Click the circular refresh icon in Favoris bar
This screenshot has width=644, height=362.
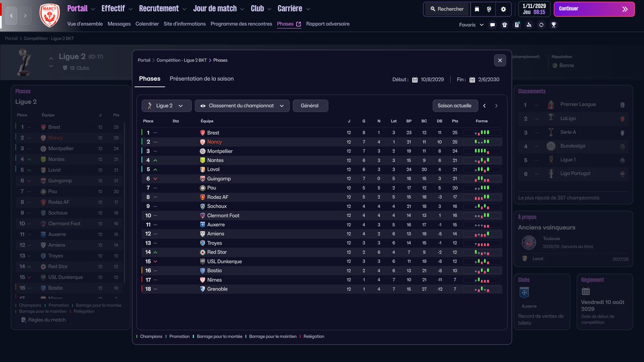541,25
